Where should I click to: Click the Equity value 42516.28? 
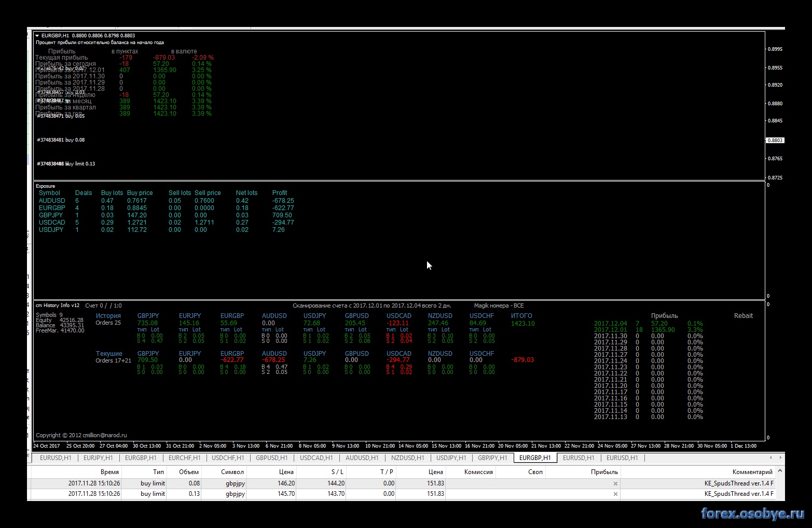72,321
